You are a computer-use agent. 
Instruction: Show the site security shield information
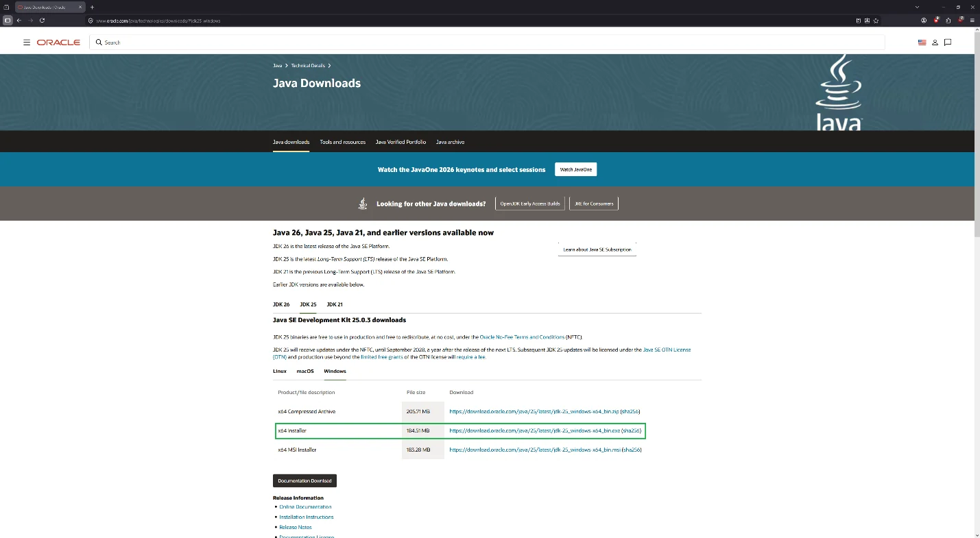point(91,21)
